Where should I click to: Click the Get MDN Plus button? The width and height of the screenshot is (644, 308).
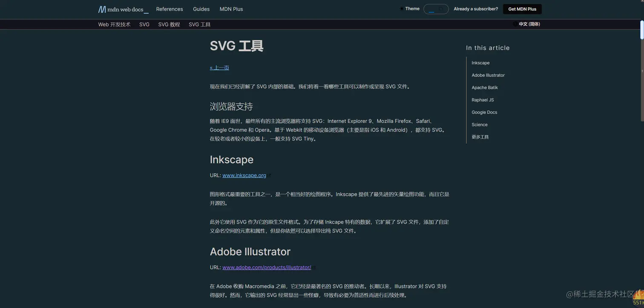coord(522,9)
